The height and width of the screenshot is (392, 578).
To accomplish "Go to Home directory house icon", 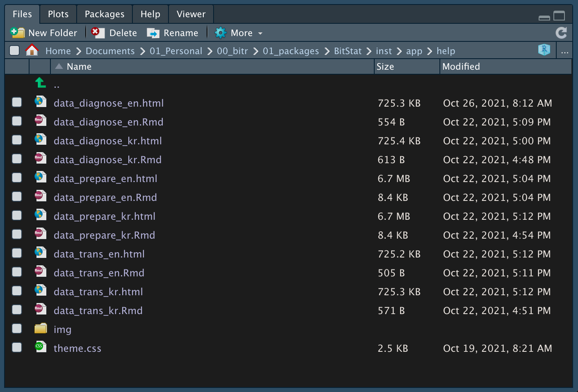I will pos(32,50).
